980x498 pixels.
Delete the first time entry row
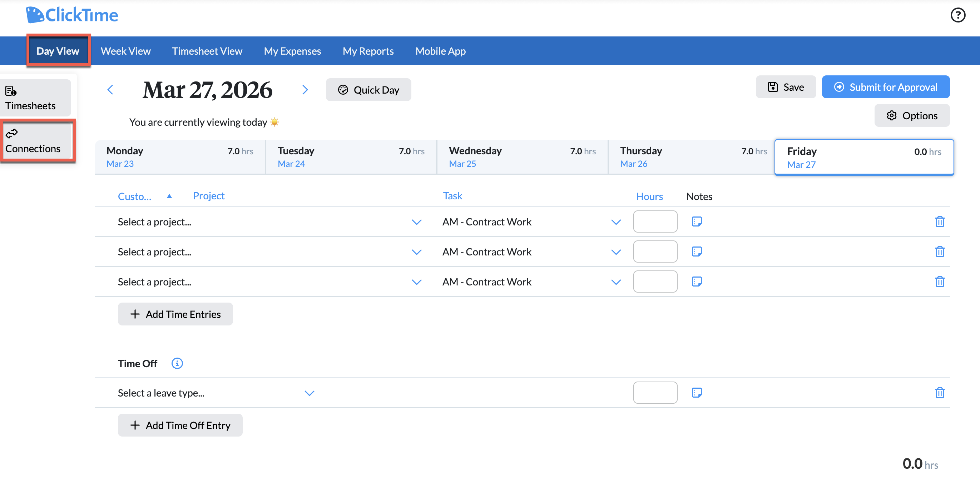(940, 221)
